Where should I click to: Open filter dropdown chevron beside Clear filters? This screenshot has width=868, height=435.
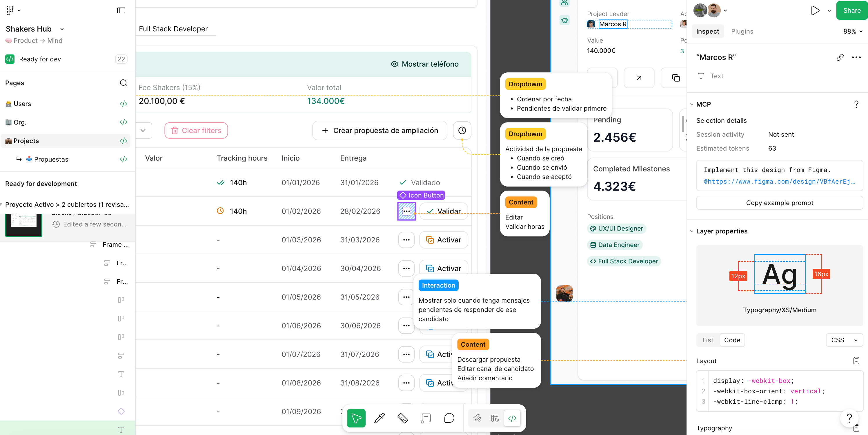143,130
